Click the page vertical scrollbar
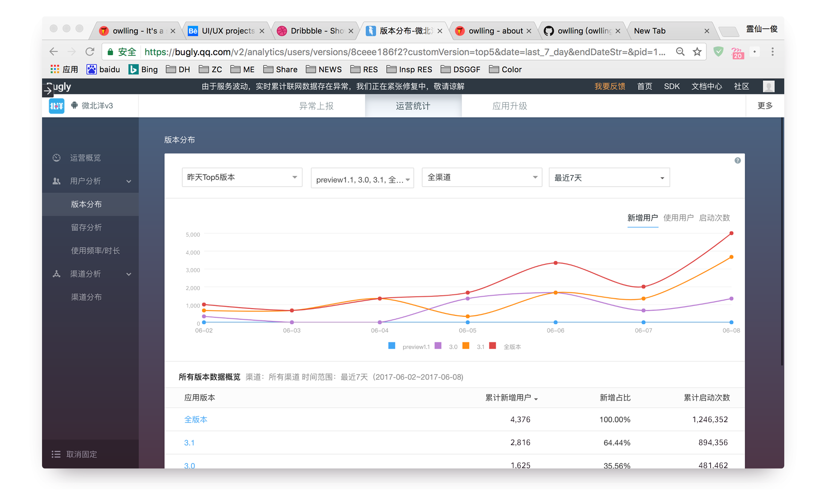 [x=782, y=242]
